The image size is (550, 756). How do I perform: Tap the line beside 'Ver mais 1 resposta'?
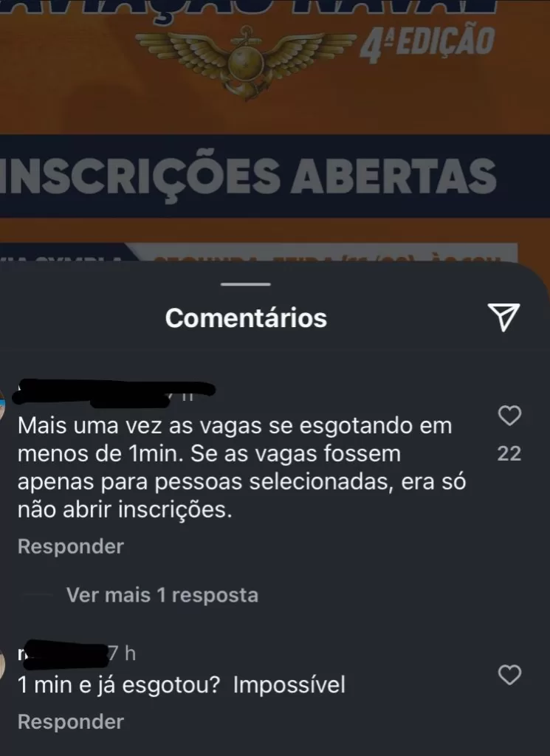click(x=37, y=596)
